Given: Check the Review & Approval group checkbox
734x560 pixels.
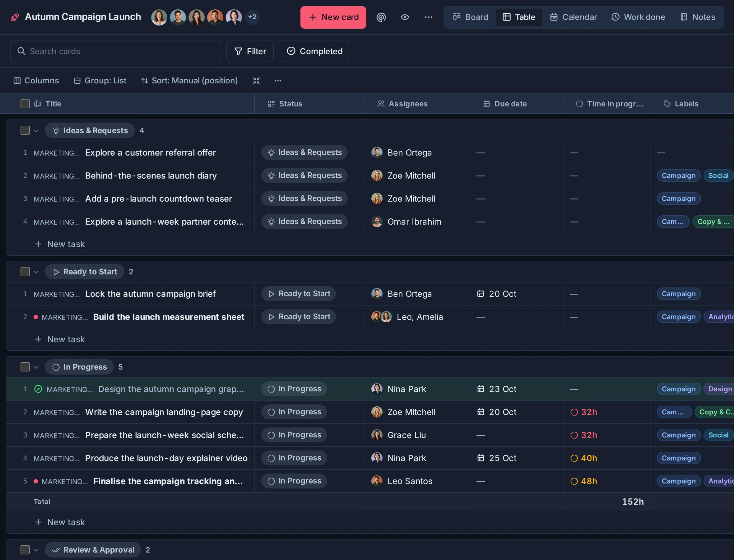Looking at the screenshot, I should [25, 550].
